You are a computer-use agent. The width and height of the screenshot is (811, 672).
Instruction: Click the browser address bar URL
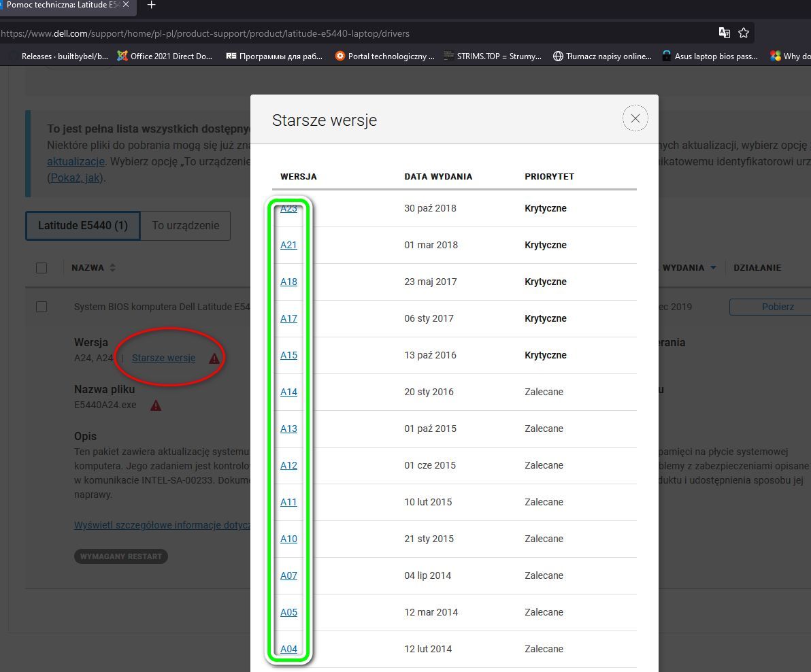(x=205, y=33)
